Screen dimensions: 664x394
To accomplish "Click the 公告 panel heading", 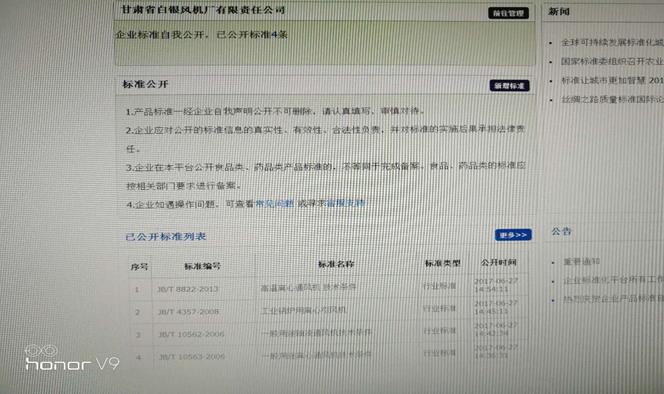I will coord(562,231).
